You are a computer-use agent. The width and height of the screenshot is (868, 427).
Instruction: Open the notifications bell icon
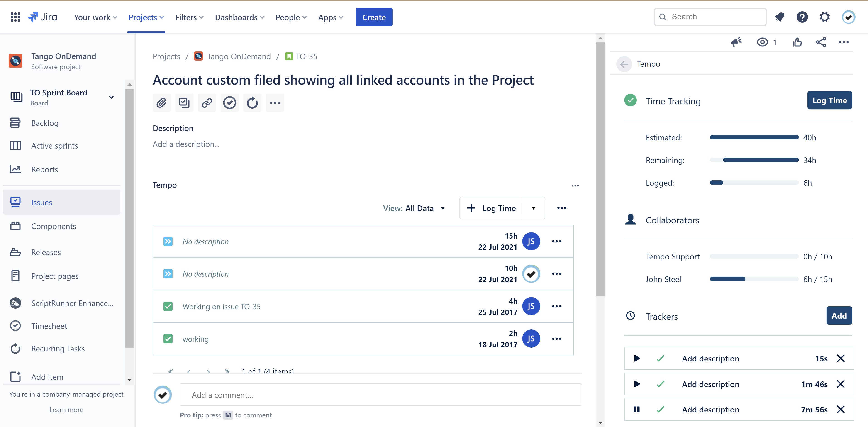779,17
